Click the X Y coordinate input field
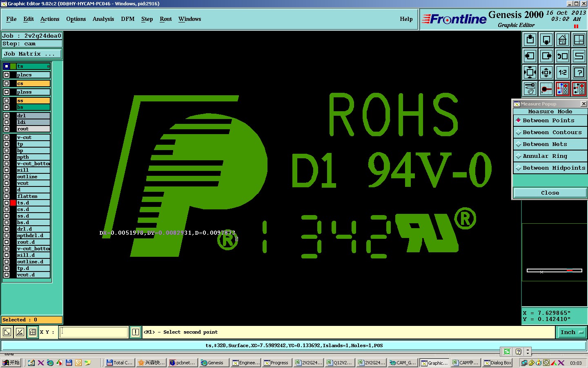588x368 pixels. click(94, 332)
